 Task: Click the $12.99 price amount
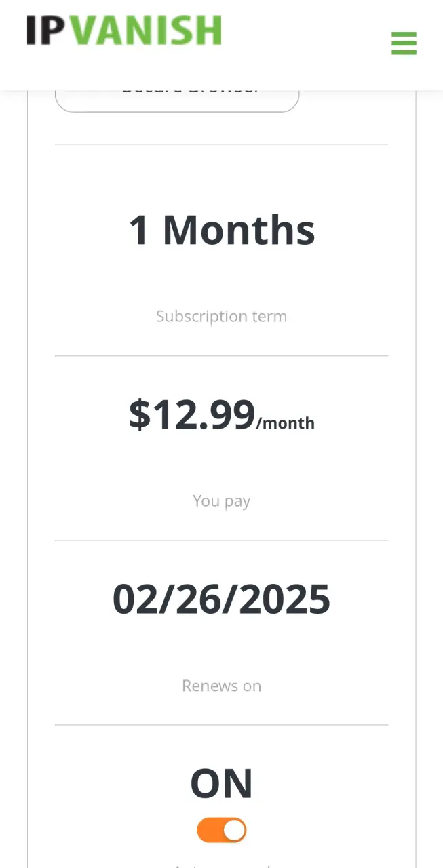[x=192, y=414]
